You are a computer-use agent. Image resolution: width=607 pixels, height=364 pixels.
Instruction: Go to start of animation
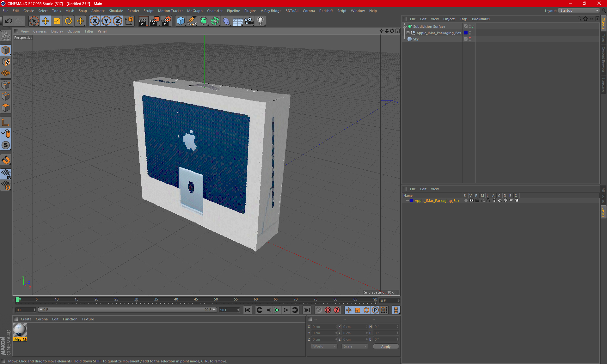coord(248,310)
